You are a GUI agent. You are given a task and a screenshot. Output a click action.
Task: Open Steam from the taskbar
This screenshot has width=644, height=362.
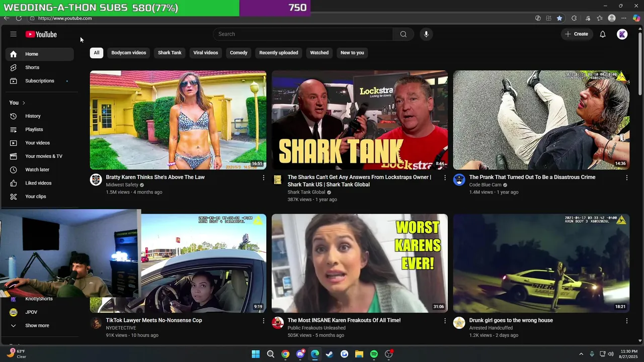(330, 354)
